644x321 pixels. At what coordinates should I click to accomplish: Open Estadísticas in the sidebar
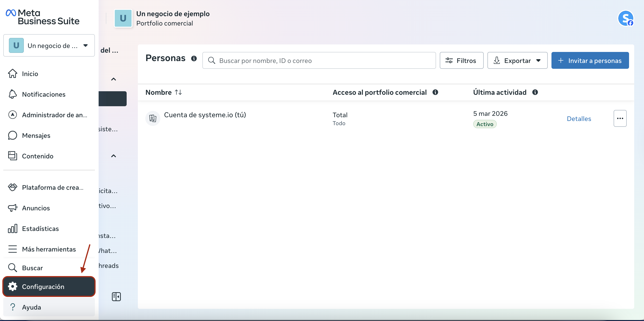(x=40, y=229)
